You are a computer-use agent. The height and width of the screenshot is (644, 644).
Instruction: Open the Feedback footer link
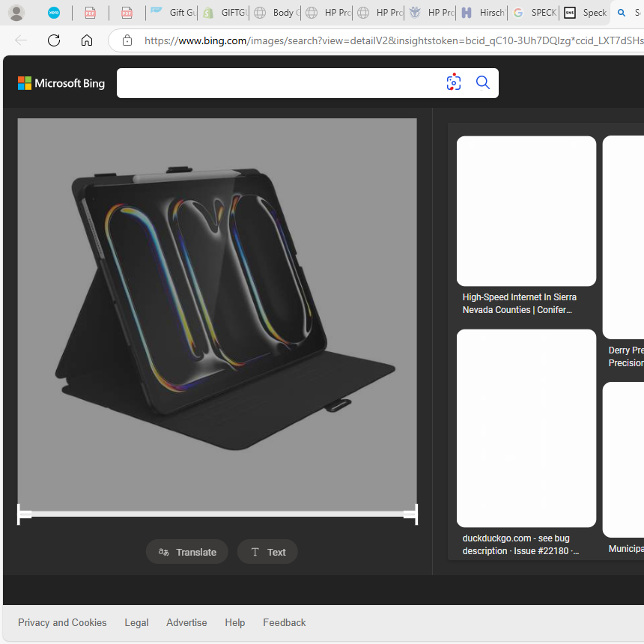tap(284, 622)
